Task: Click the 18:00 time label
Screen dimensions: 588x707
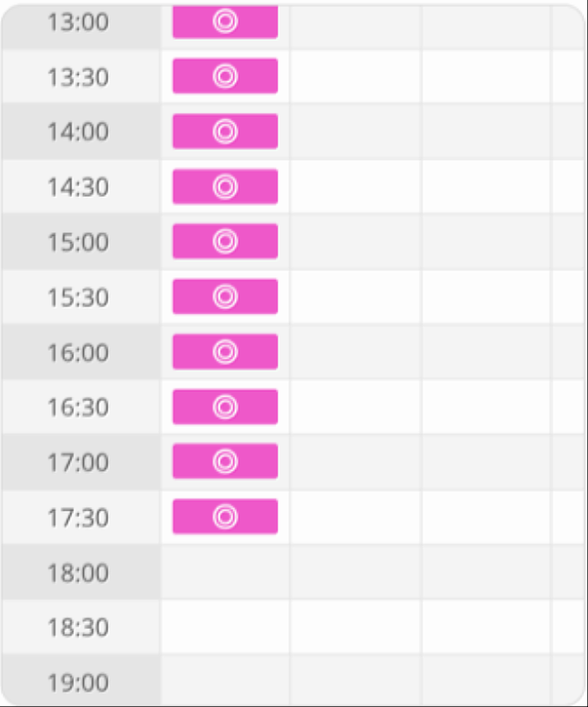Action: (78, 573)
